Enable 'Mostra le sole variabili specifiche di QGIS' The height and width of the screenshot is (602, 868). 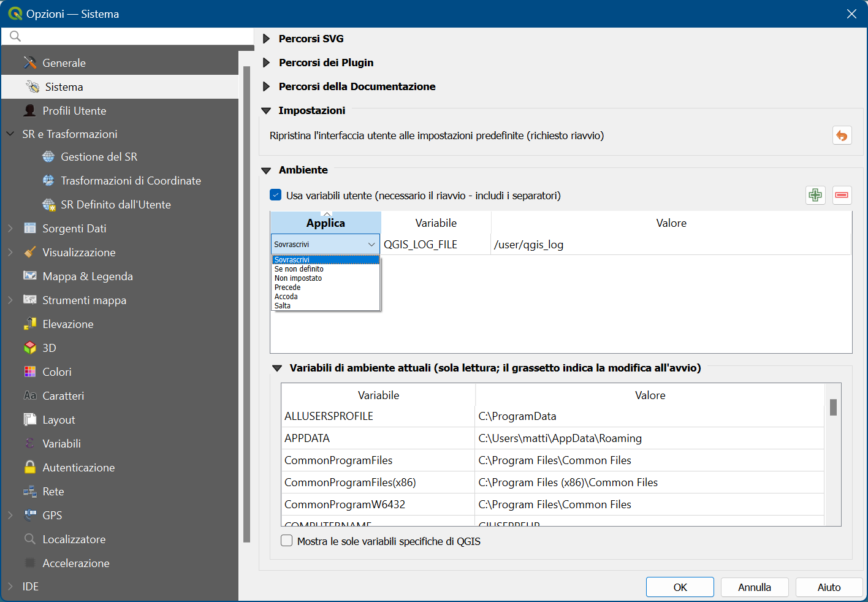(x=286, y=541)
